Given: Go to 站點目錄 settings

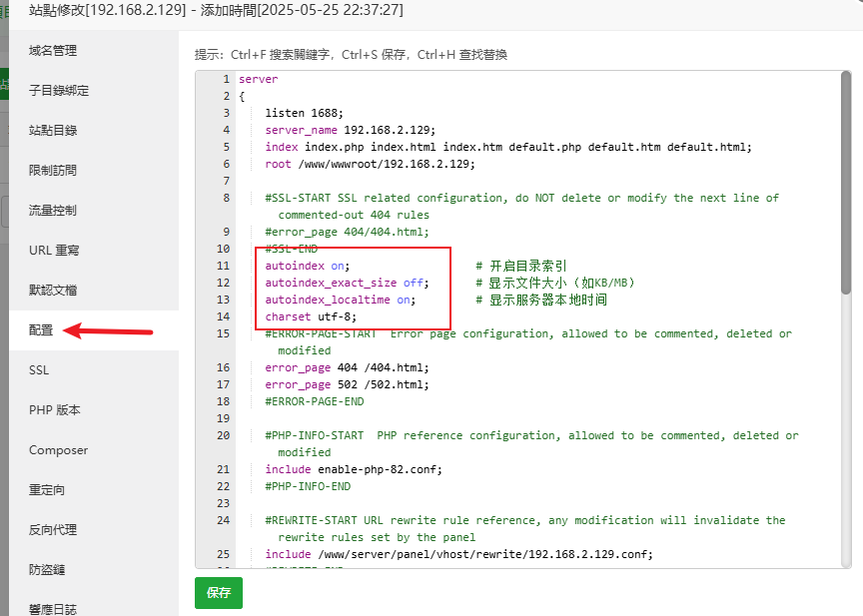Looking at the screenshot, I should point(53,131).
